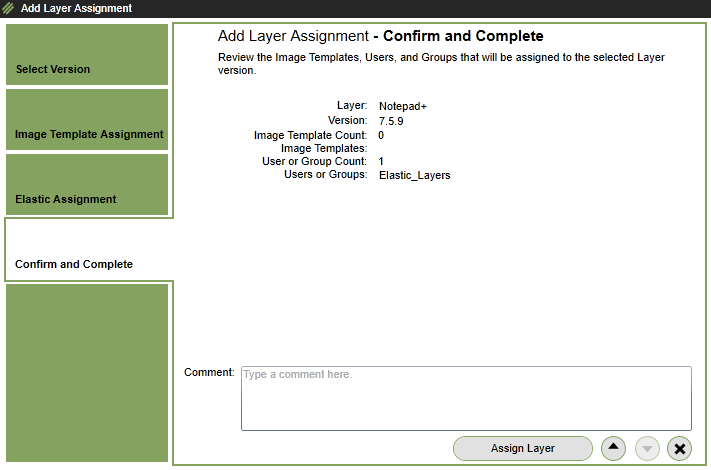Click the Notepad+ layer name
Image resolution: width=711 pixels, height=470 pixels.
(x=403, y=106)
